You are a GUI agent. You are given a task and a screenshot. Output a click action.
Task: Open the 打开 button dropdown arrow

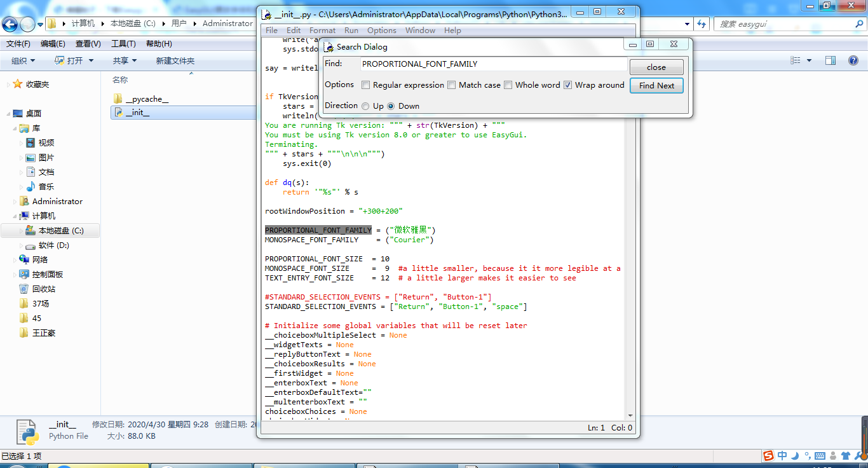91,60
